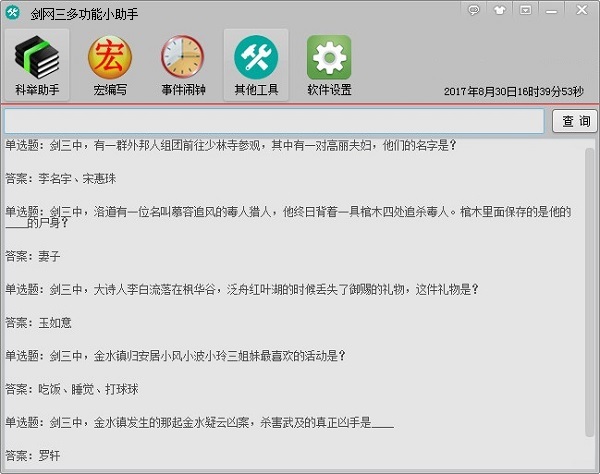Click the window title 剑网三多功能小助手
The image size is (600, 474).
tap(84, 14)
